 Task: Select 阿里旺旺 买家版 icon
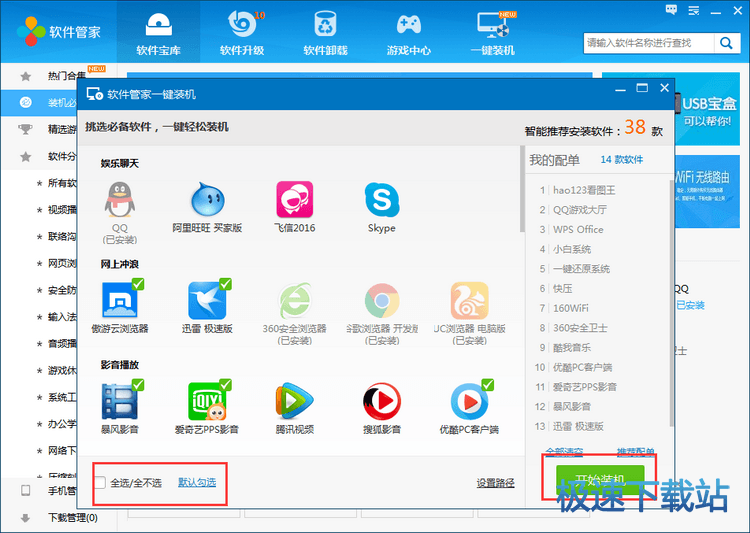click(x=207, y=200)
